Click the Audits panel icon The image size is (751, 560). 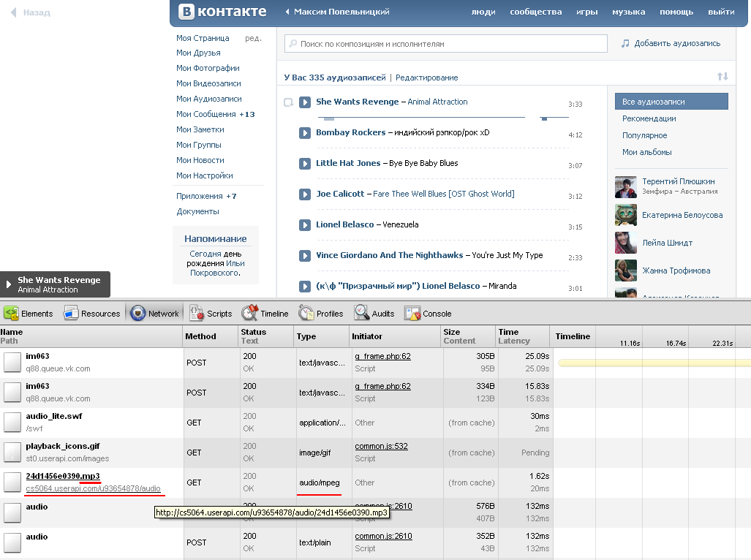click(x=362, y=313)
